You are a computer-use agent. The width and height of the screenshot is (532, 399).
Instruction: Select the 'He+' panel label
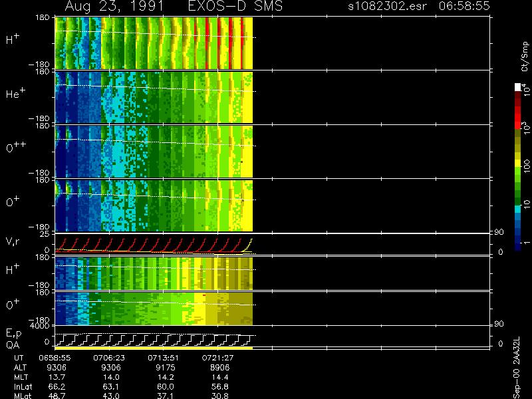15,93
